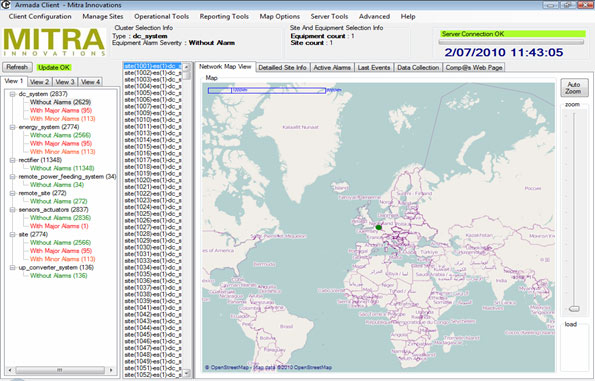
Task: Collapse the sensors_actuators tree node
Action: [x=13, y=209]
